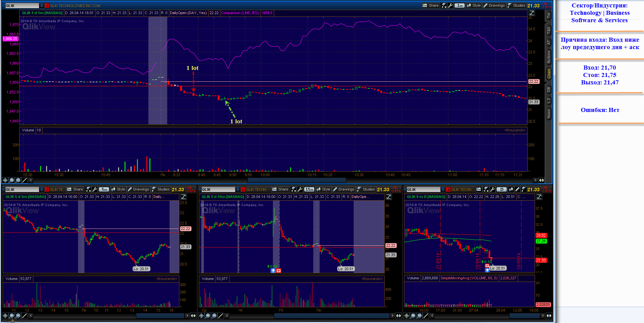Open the Style menu in the 5m chart
Image resolution: width=644 pixels, height=323 pixels.
point(118,189)
